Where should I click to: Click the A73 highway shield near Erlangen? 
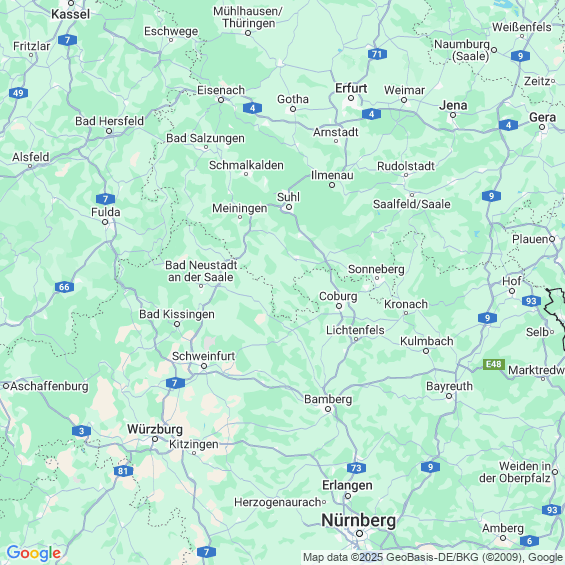coord(356,468)
